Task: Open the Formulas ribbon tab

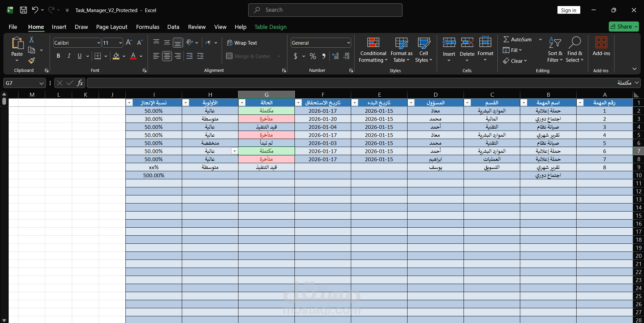Action: [148, 27]
